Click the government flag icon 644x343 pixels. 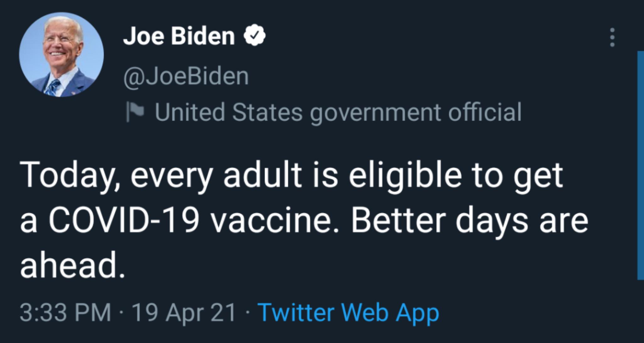[135, 111]
